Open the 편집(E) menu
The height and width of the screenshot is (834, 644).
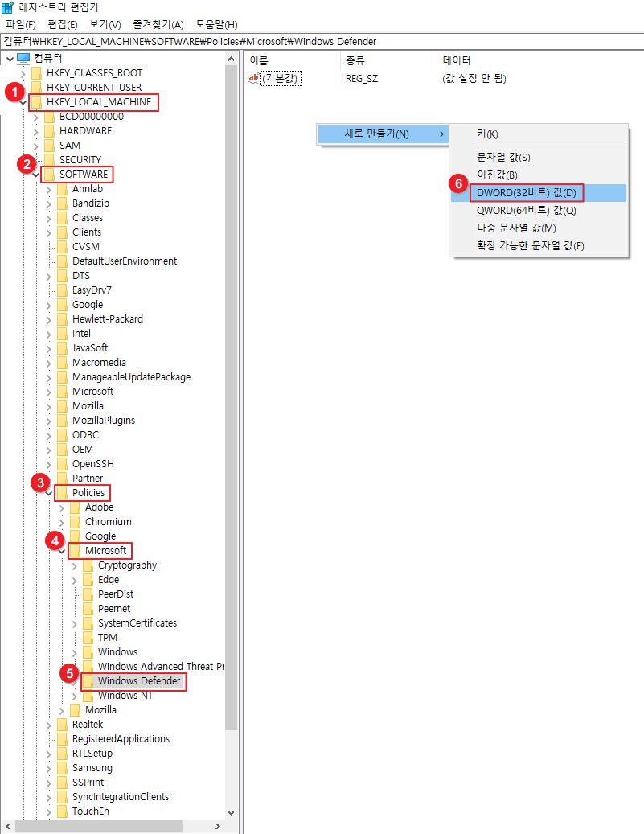coord(63,24)
